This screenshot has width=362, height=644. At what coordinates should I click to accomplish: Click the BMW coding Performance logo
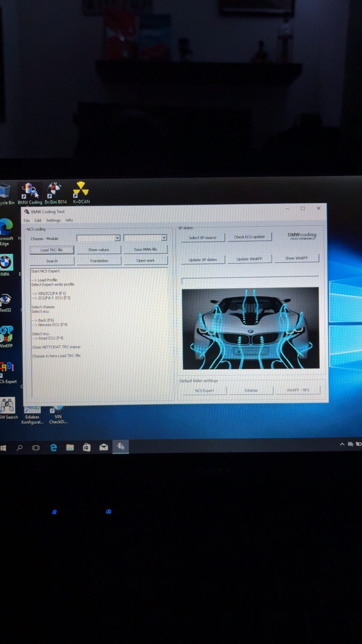302,236
